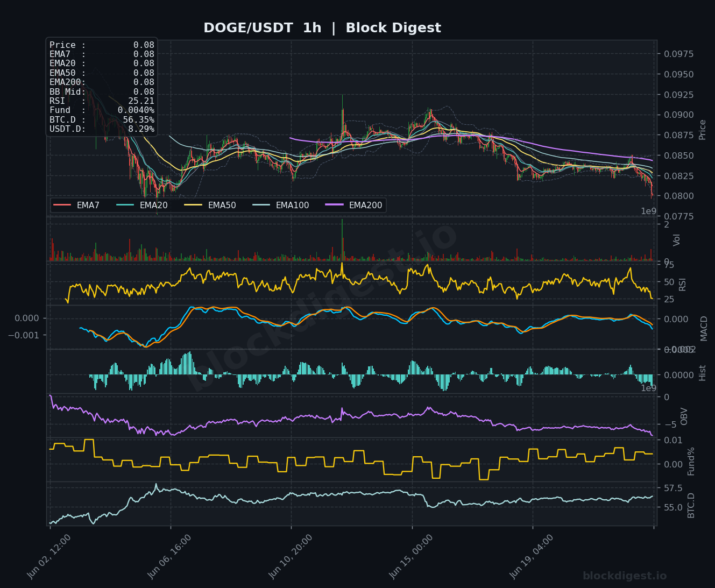This screenshot has height=588, width=715.
Task: Select the 'Jun 06, 16:00' date label
Action: [169, 556]
